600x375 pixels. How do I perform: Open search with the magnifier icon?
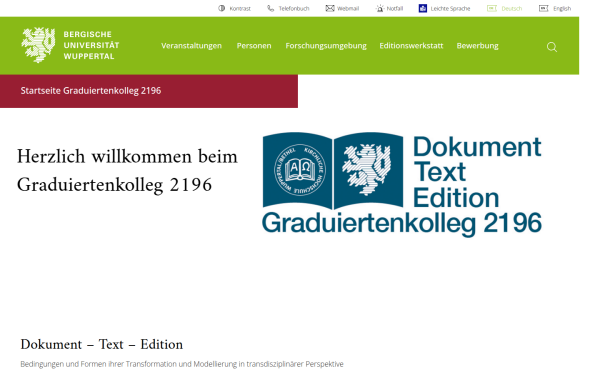[552, 47]
